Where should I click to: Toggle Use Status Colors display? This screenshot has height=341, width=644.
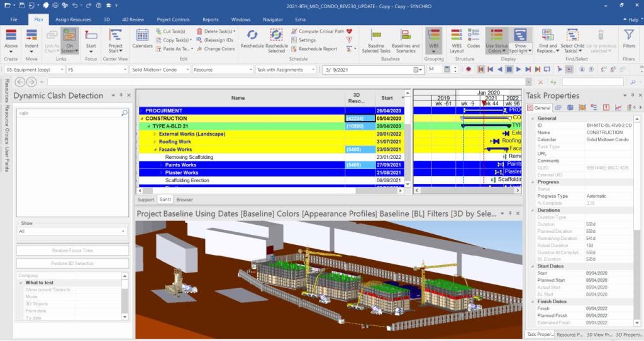tap(496, 40)
